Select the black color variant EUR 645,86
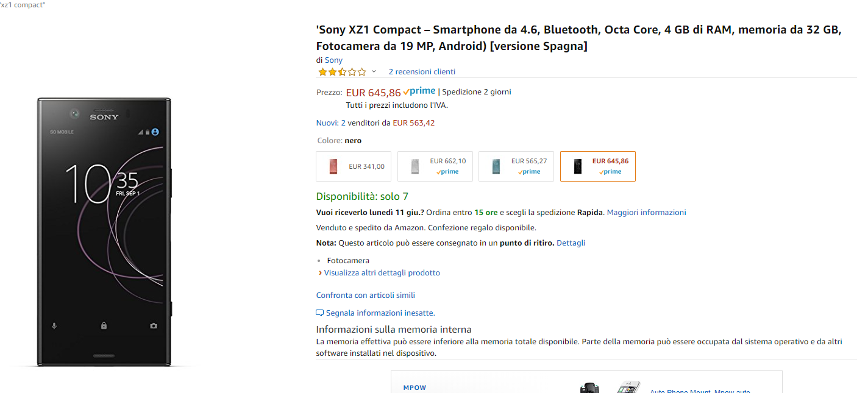Viewport: 868px width, 393px height. coord(597,166)
